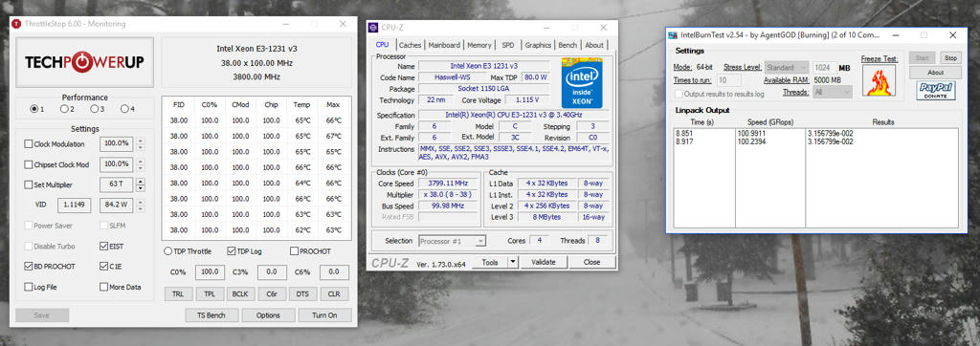980x346 pixels.
Task: Click the Close button in CPU-Z
Action: pyautogui.click(x=591, y=262)
